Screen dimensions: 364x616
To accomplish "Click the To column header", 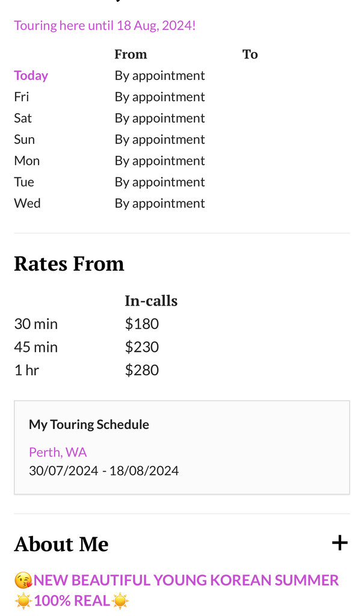I will (x=250, y=54).
